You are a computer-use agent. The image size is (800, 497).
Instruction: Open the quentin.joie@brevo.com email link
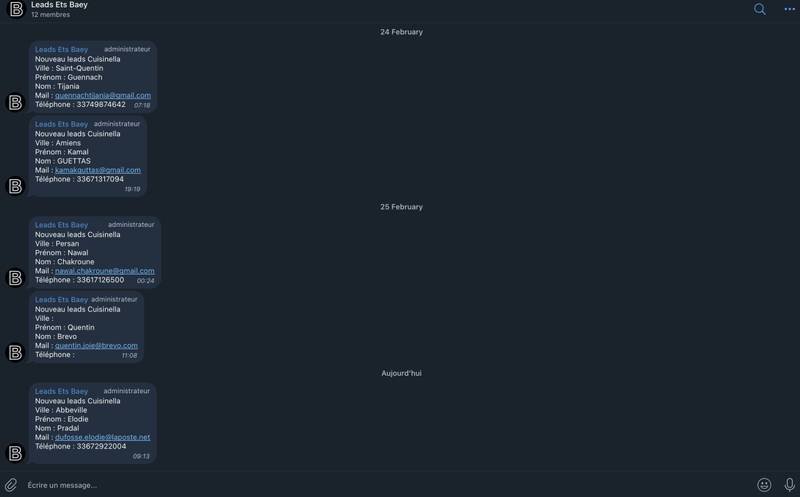96,345
